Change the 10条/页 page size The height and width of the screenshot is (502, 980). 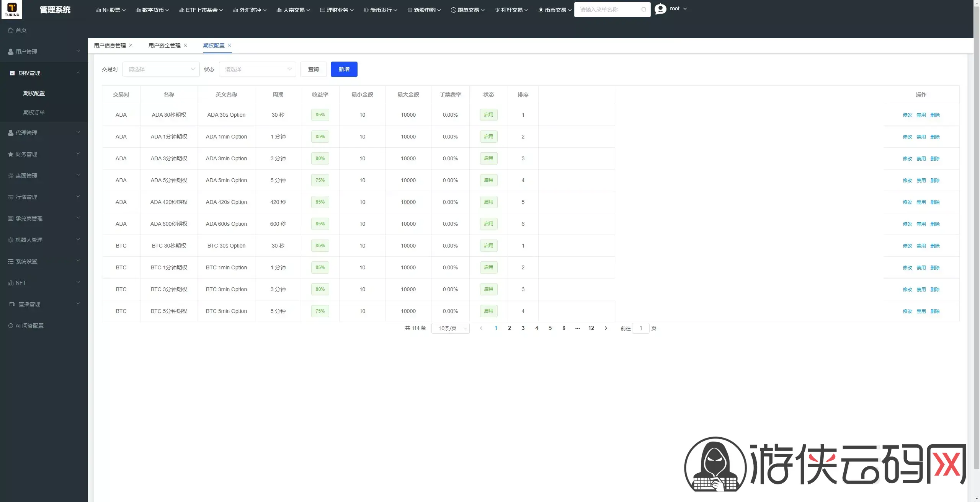(450, 328)
